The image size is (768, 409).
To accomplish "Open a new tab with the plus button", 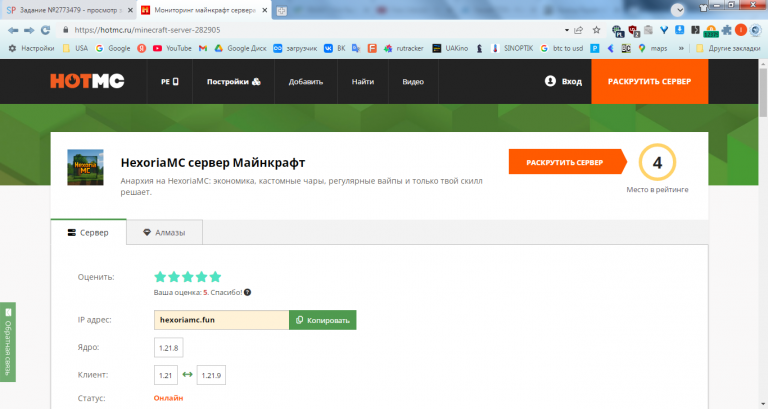I will click(282, 11).
